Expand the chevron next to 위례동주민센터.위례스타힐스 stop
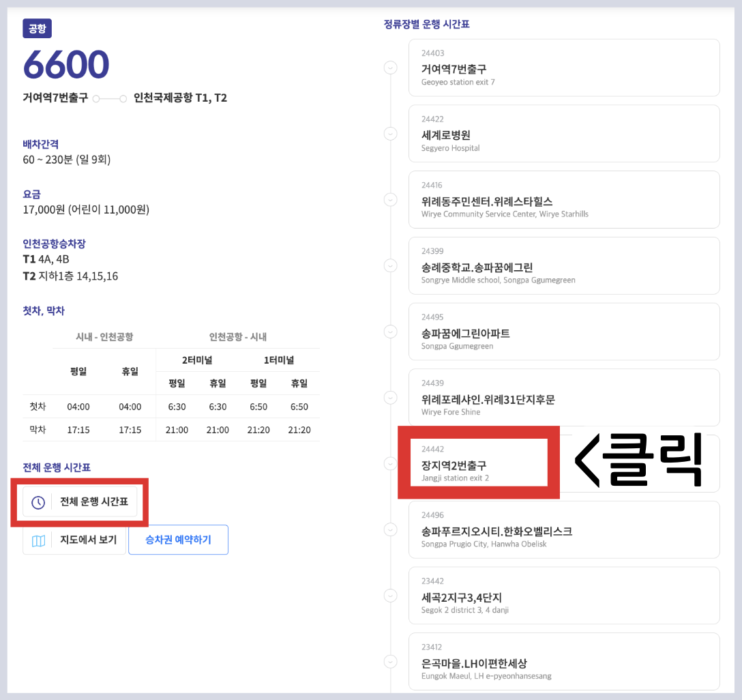The height and width of the screenshot is (700, 742). (390, 199)
